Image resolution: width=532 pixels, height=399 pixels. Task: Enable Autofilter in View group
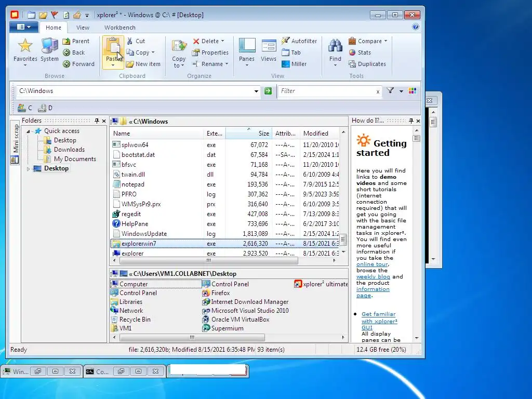click(x=299, y=41)
